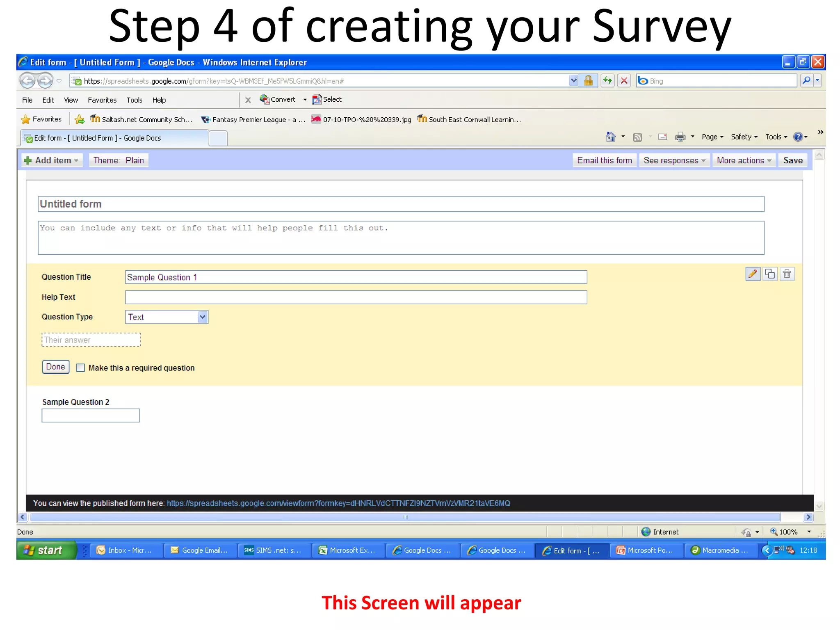Open the Safety command menu
Image resolution: width=840 pixels, height=630 pixels.
[744, 137]
